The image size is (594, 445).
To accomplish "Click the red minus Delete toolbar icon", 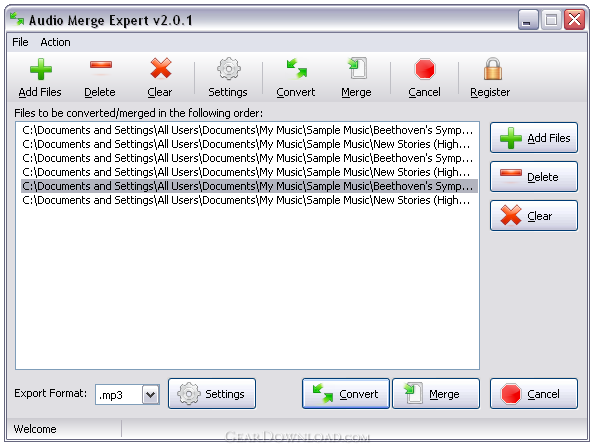I will coord(100,65).
